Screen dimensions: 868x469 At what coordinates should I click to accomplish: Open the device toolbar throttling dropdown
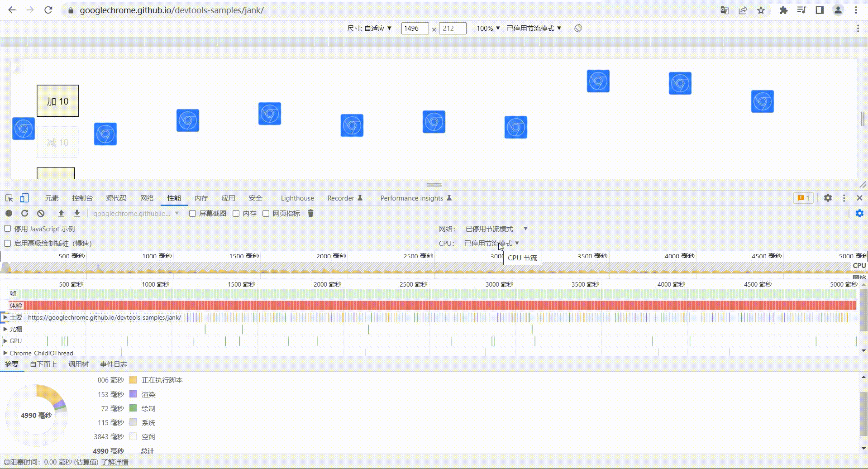[x=534, y=28]
